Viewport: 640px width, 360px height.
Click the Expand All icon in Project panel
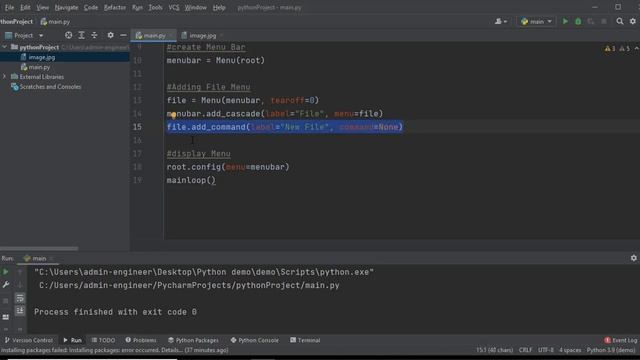click(x=82, y=36)
